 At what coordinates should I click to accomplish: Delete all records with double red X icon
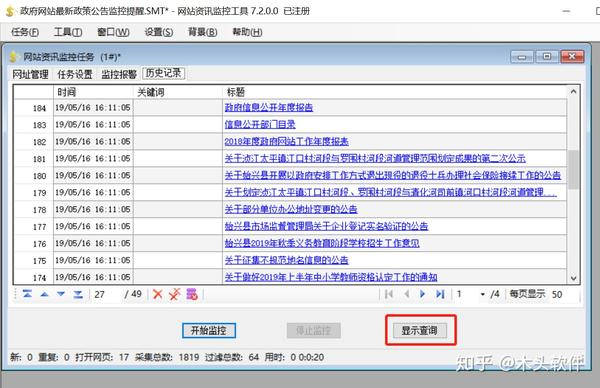[x=174, y=294]
